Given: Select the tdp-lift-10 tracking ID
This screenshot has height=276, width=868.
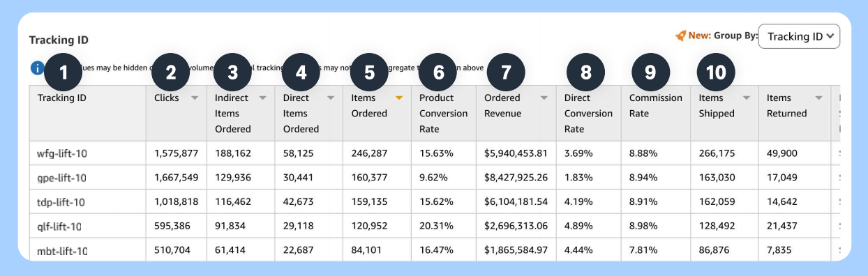Looking at the screenshot, I should 61,202.
